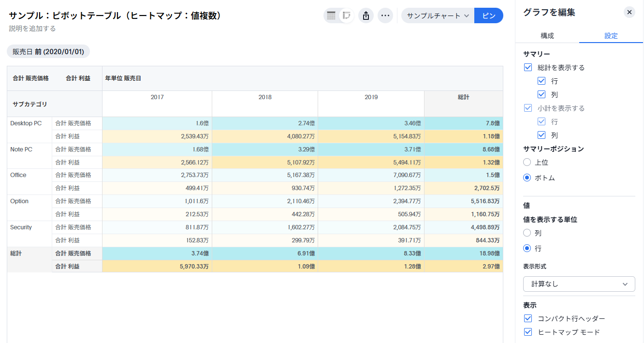Select 列 for value display unit
644x343 pixels.
[x=527, y=233]
